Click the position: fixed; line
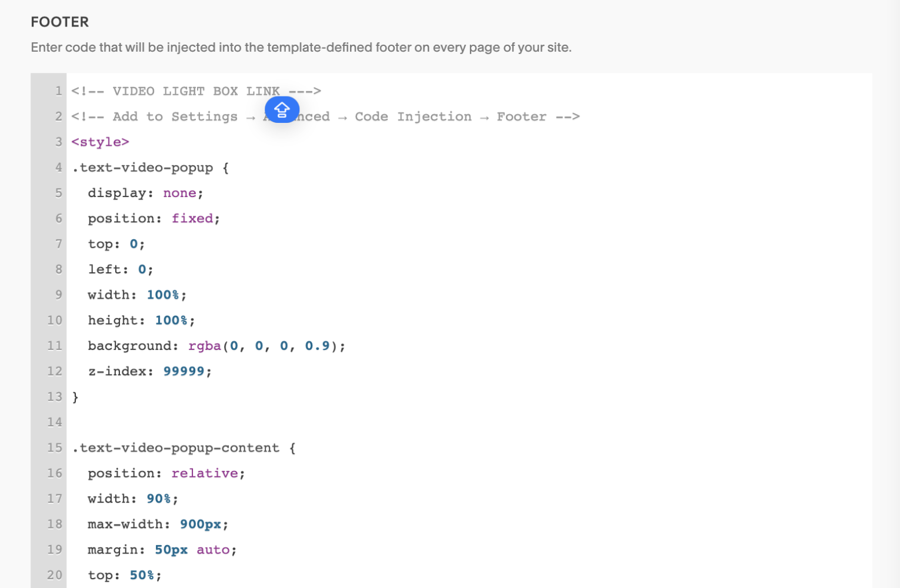Screen dimensions: 900x588 (x=154, y=218)
